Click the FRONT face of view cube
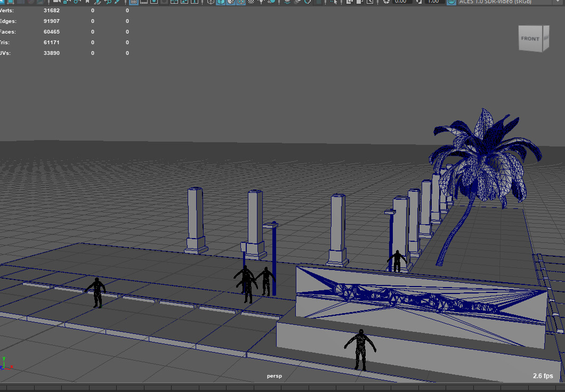 [530, 39]
